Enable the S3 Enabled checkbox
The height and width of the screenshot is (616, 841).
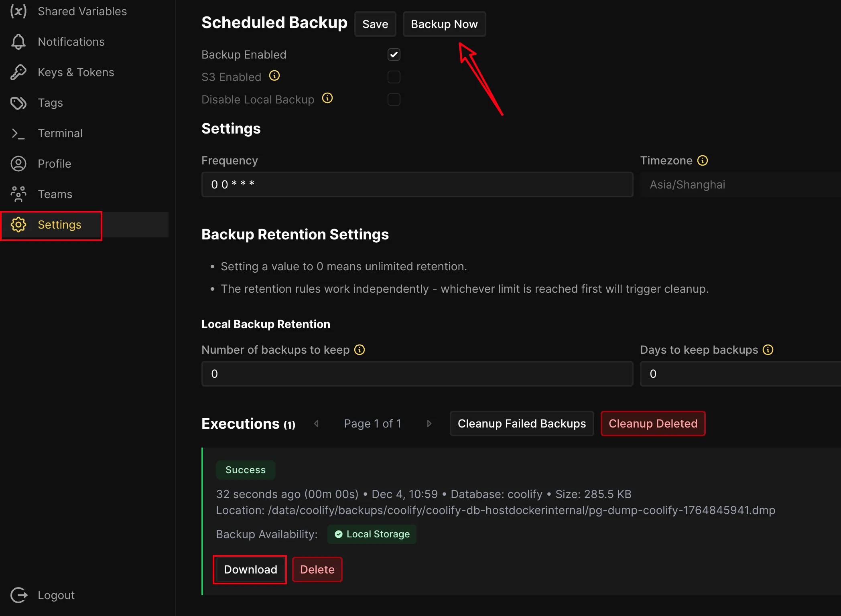(x=394, y=77)
